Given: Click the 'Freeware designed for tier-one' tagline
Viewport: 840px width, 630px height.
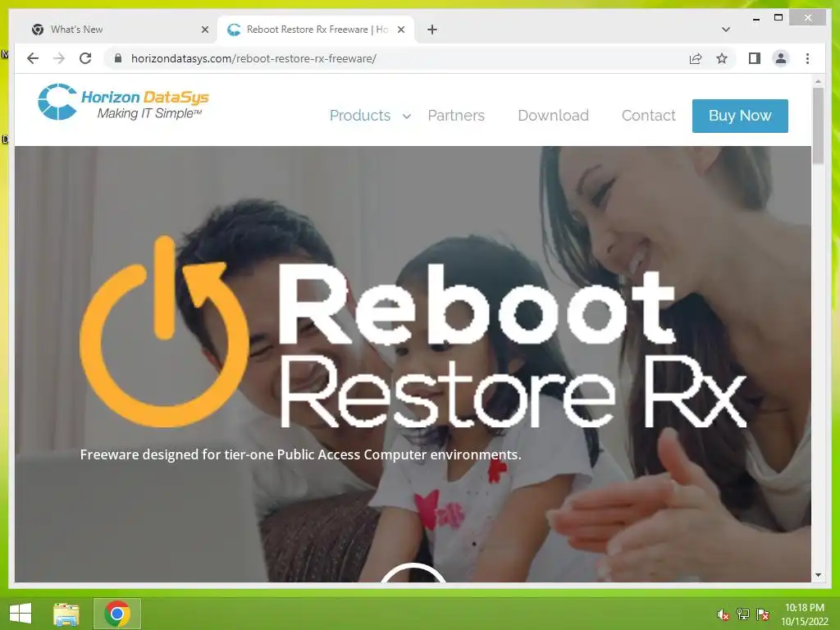Looking at the screenshot, I should click(x=300, y=454).
